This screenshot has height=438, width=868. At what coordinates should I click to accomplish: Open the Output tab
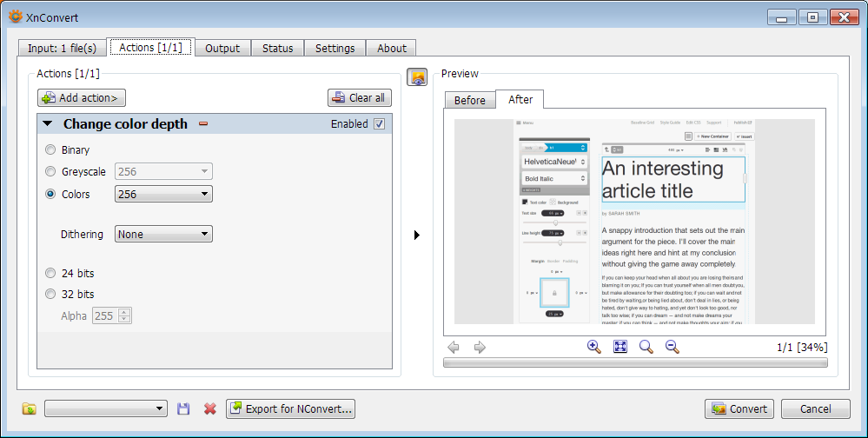click(x=222, y=48)
